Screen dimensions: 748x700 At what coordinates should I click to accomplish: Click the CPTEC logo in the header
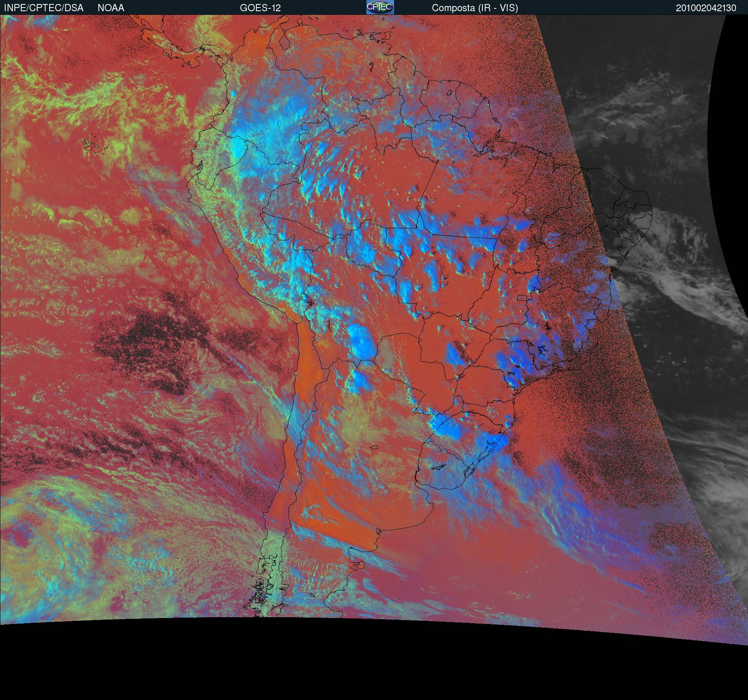(x=380, y=7)
